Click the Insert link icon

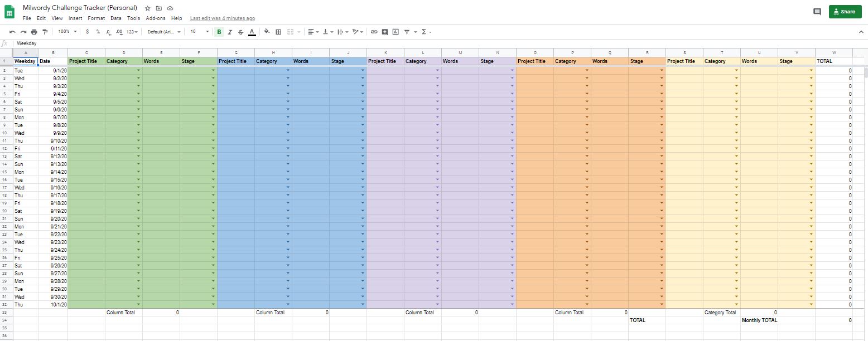(x=374, y=32)
